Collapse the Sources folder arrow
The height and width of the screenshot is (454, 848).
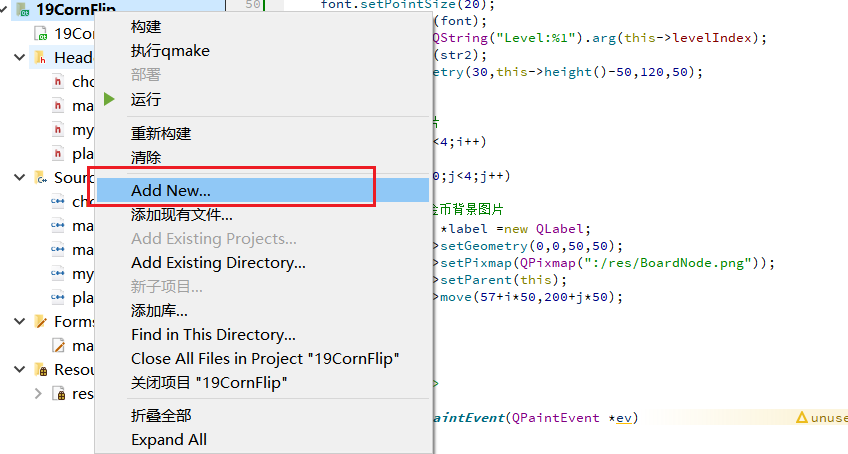tap(19, 177)
